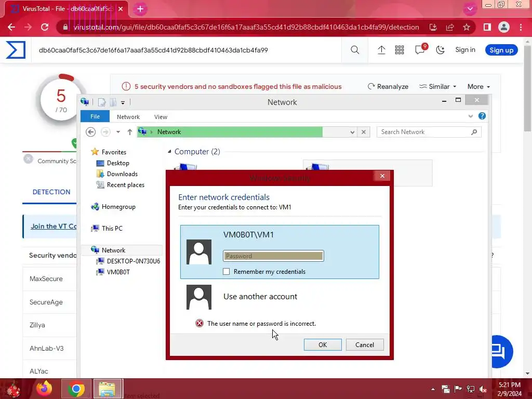The image size is (532, 399).
Task: Click the install/download icon in address bar
Action: pyautogui.click(x=433, y=27)
